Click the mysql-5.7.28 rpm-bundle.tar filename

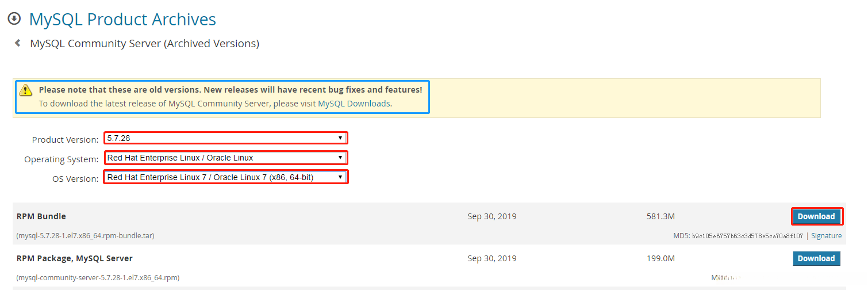86,236
